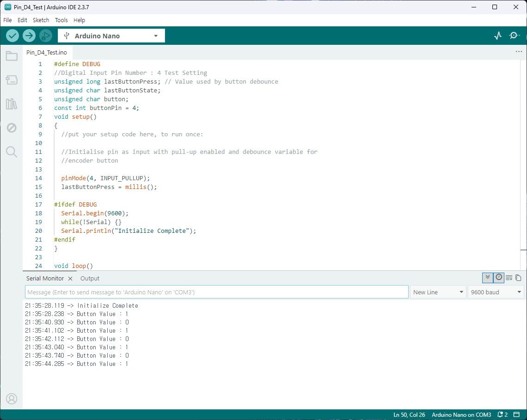Image resolution: width=527 pixels, height=420 pixels.
Task: Click the account profile icon in sidebar
Action: (12, 398)
